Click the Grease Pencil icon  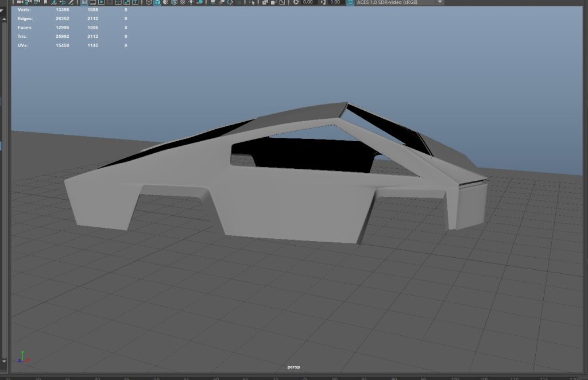point(71,2)
